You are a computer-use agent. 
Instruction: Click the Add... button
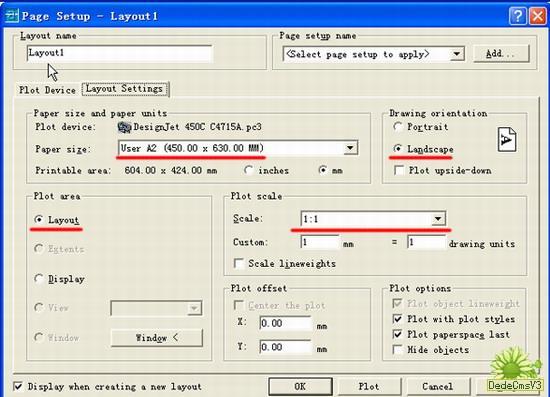[501, 54]
